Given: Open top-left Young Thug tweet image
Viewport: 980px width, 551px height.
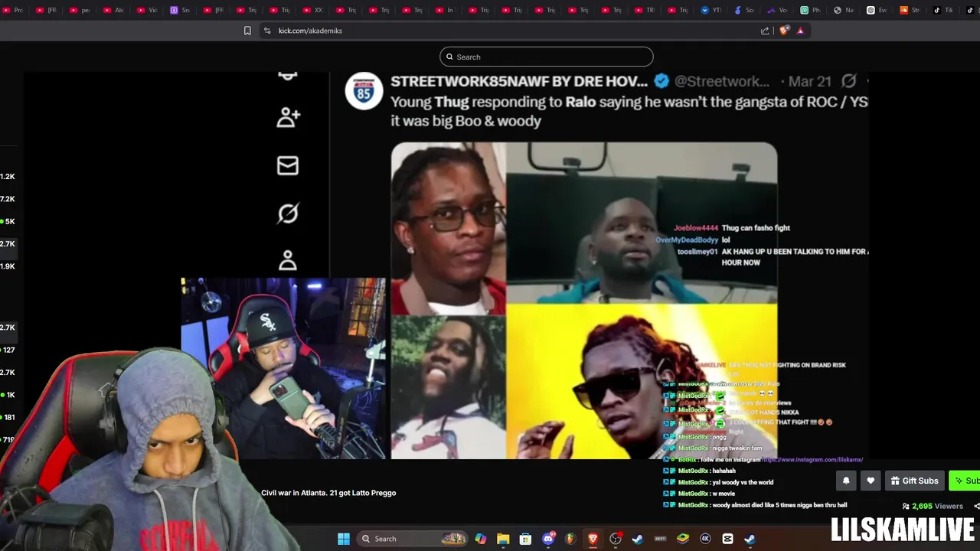Looking at the screenshot, I should click(x=448, y=228).
